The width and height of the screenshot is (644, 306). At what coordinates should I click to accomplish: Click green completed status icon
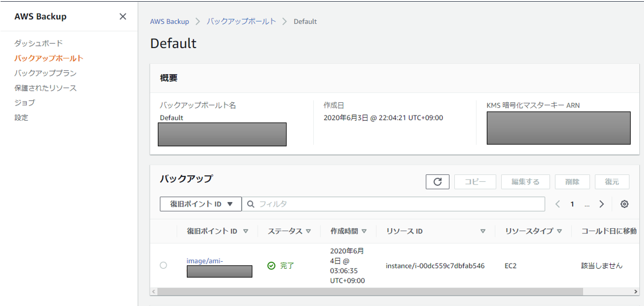[271, 266]
